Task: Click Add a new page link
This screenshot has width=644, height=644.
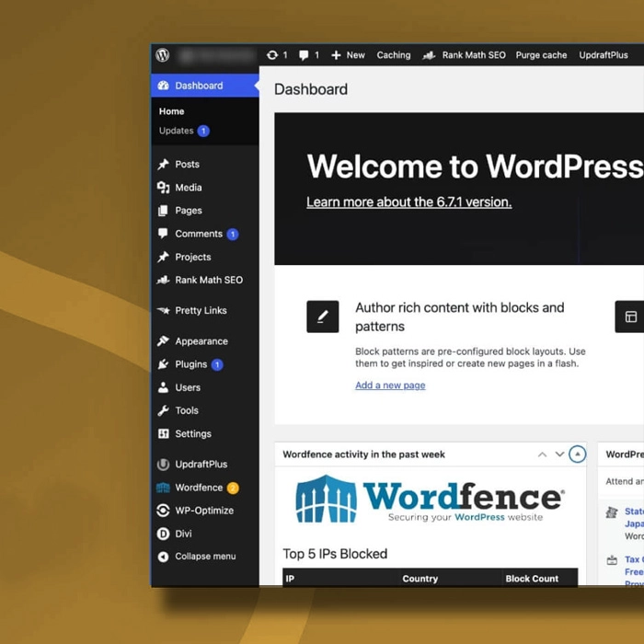Action: tap(390, 385)
